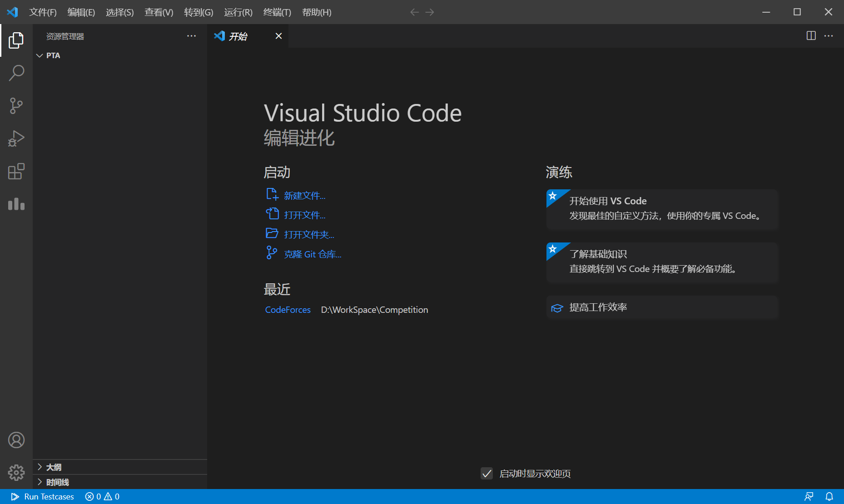Open the 选择(S) menu
The width and height of the screenshot is (844, 504).
(120, 12)
